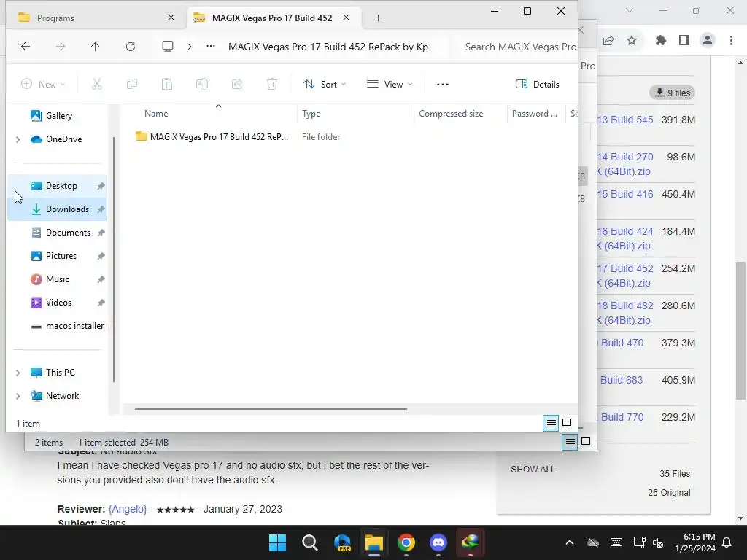The height and width of the screenshot is (560, 747).
Task: Add a new Explorer tab
Action: pyautogui.click(x=379, y=18)
